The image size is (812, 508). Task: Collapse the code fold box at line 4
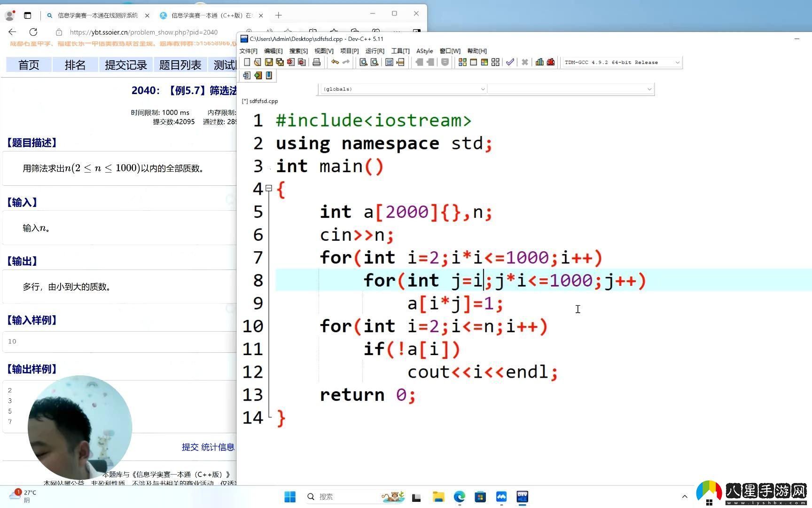[x=269, y=188]
